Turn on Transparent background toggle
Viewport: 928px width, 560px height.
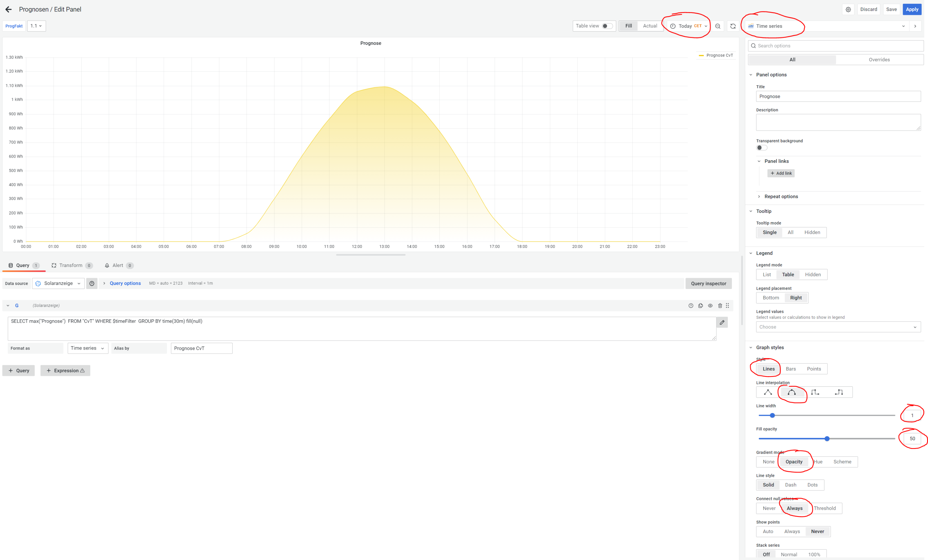click(x=761, y=148)
